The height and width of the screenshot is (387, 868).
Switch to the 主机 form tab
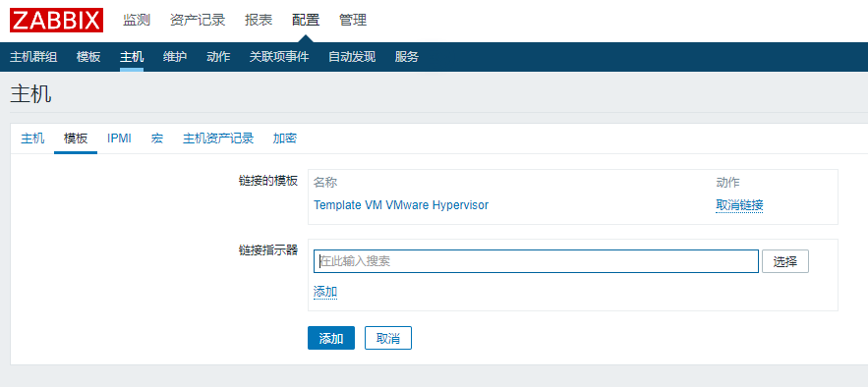(32, 138)
